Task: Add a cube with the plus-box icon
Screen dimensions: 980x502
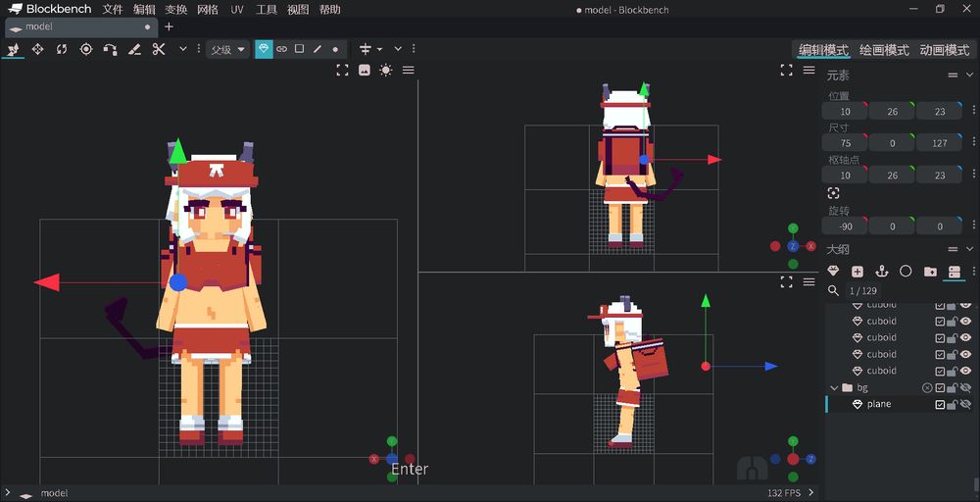Action: pos(857,272)
